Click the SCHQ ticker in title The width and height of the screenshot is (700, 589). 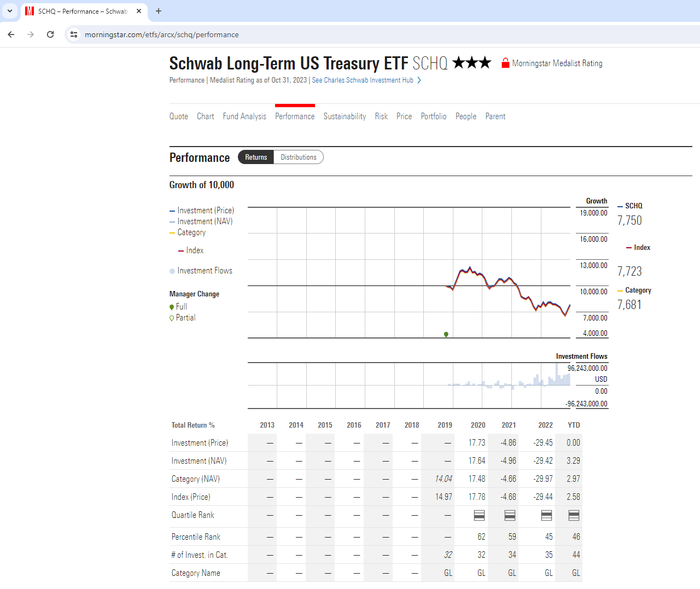(430, 63)
